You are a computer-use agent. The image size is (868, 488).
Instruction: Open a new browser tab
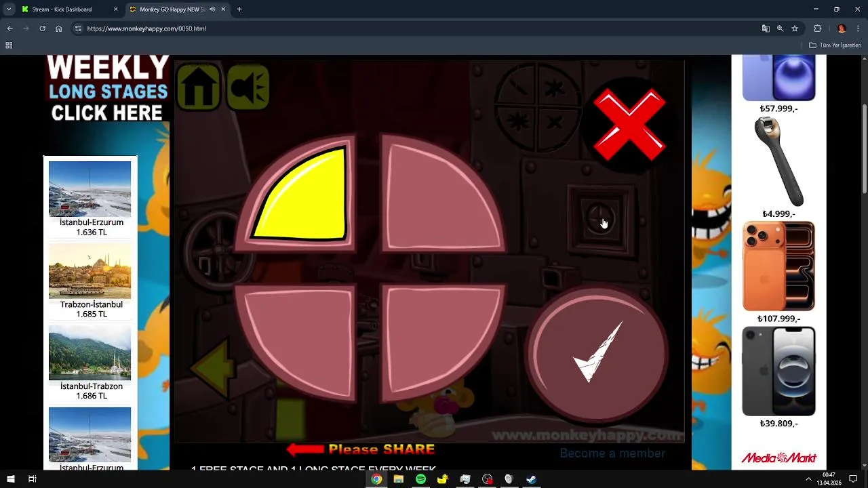(x=239, y=9)
